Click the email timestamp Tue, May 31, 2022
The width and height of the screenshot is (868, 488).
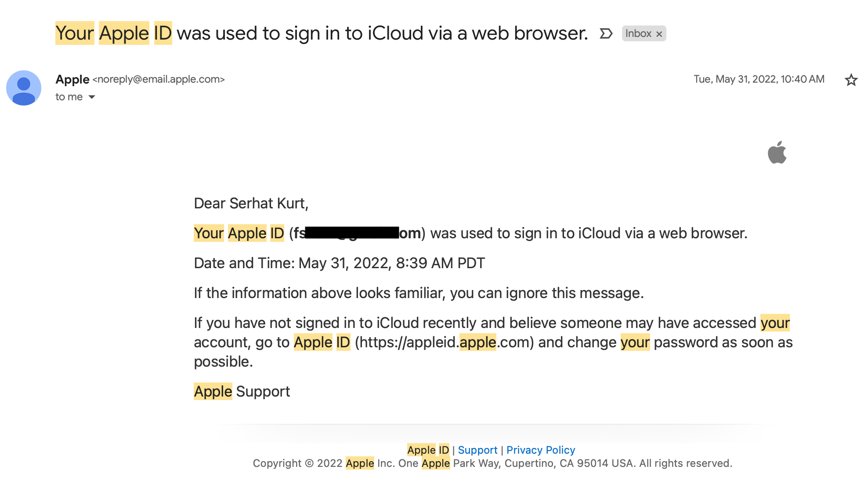[759, 79]
